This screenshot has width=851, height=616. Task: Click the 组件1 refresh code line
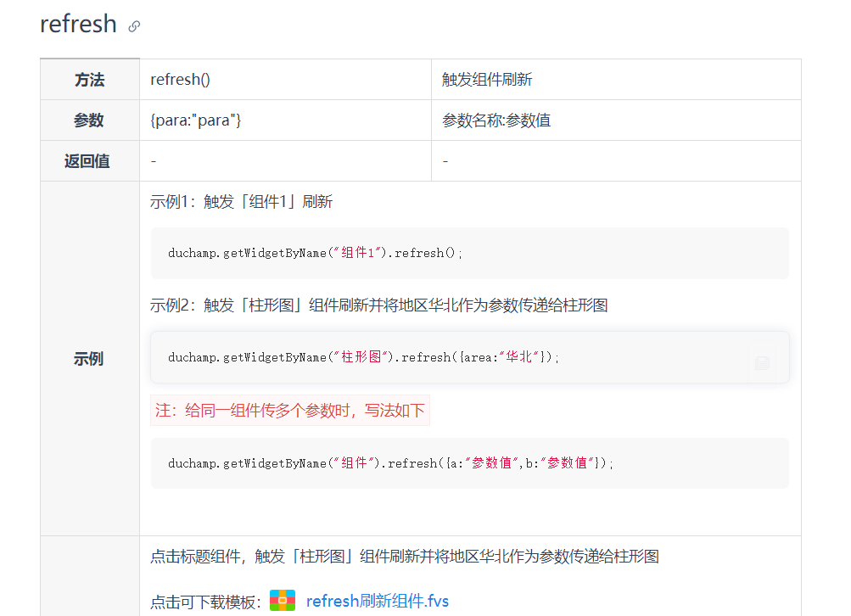(315, 253)
